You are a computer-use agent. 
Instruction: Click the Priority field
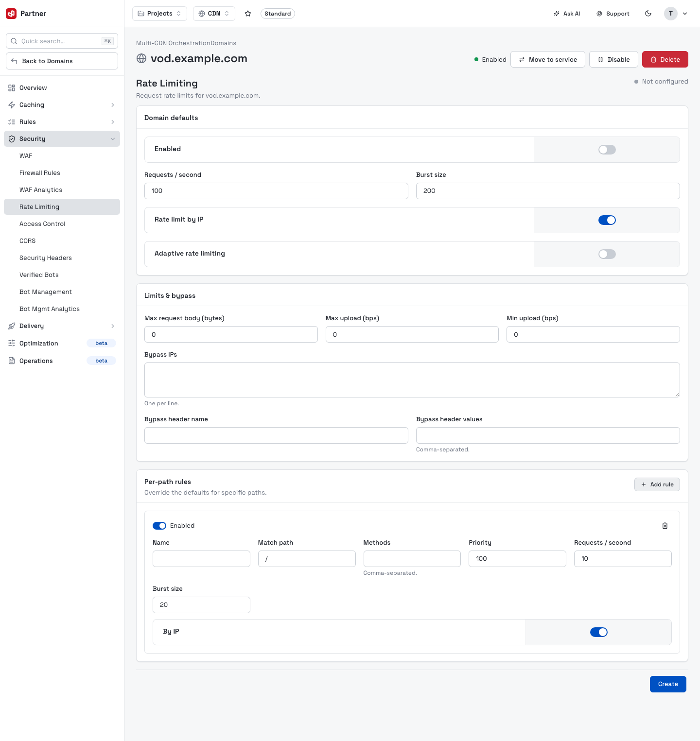[x=517, y=559]
